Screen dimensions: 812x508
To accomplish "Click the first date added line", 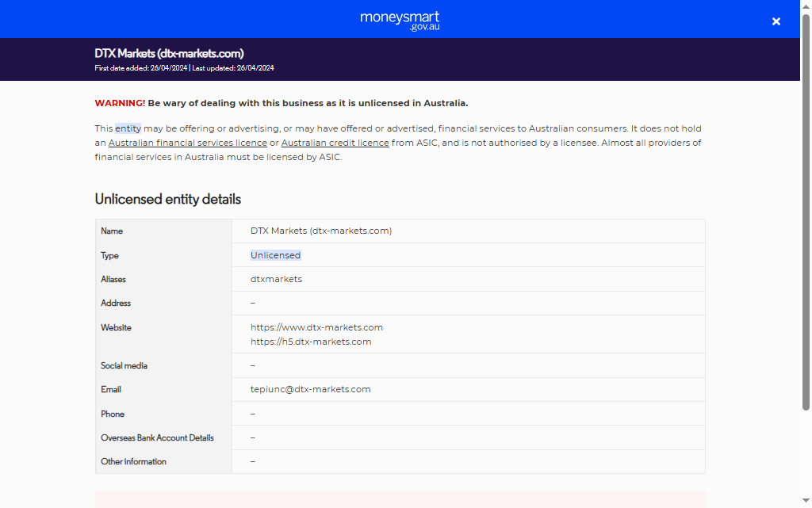I will [x=140, y=68].
